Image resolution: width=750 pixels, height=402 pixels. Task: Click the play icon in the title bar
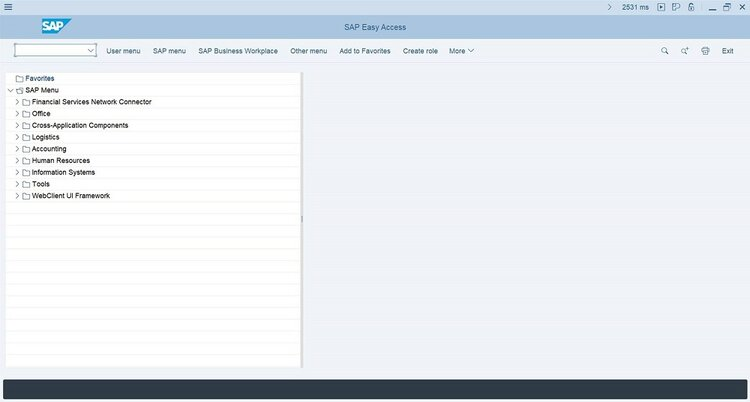tap(661, 7)
